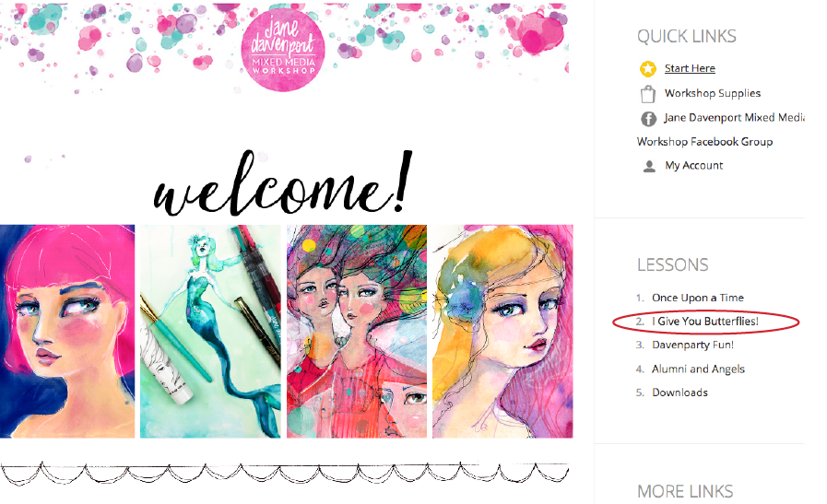Click the Jane Davenport Mixed Media link text
The width and height of the screenshot is (827, 504).
click(x=734, y=118)
